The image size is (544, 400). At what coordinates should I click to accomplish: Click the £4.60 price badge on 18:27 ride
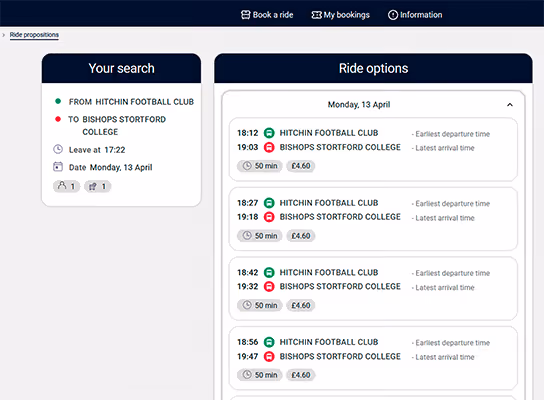pyautogui.click(x=301, y=236)
